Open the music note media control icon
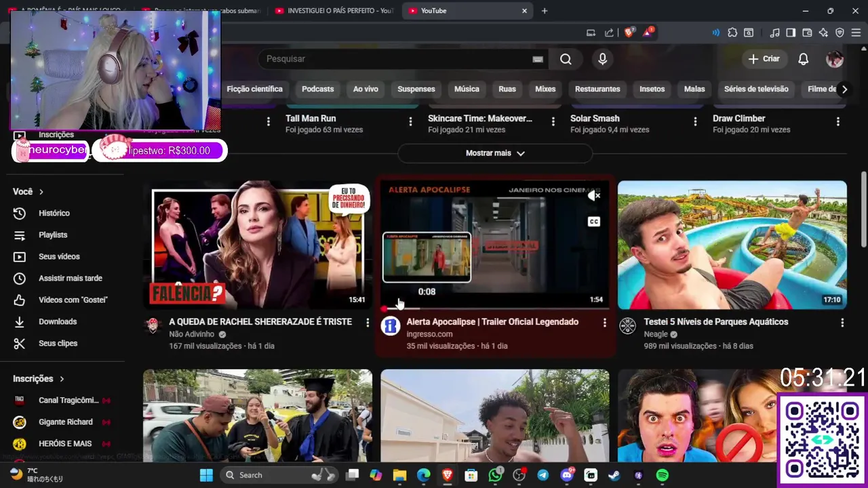Image resolution: width=868 pixels, height=488 pixels. [774, 33]
